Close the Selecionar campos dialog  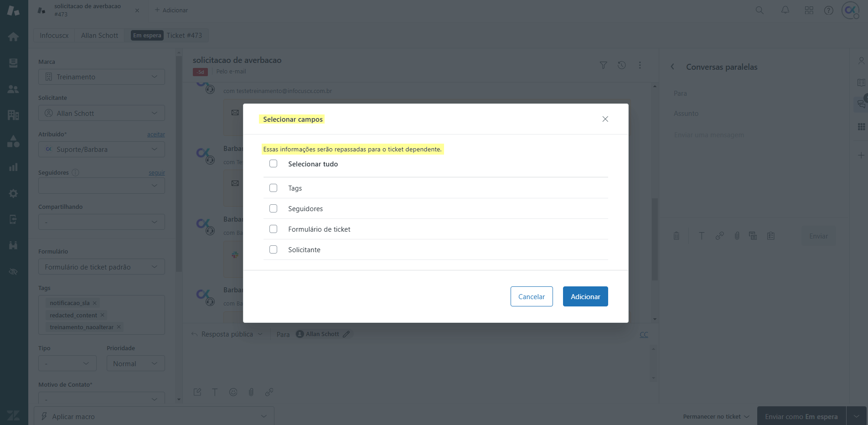click(x=605, y=119)
